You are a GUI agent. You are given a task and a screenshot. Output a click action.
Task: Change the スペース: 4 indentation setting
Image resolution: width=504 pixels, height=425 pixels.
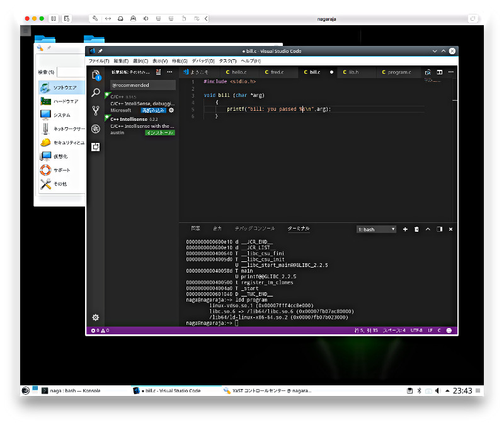click(394, 330)
